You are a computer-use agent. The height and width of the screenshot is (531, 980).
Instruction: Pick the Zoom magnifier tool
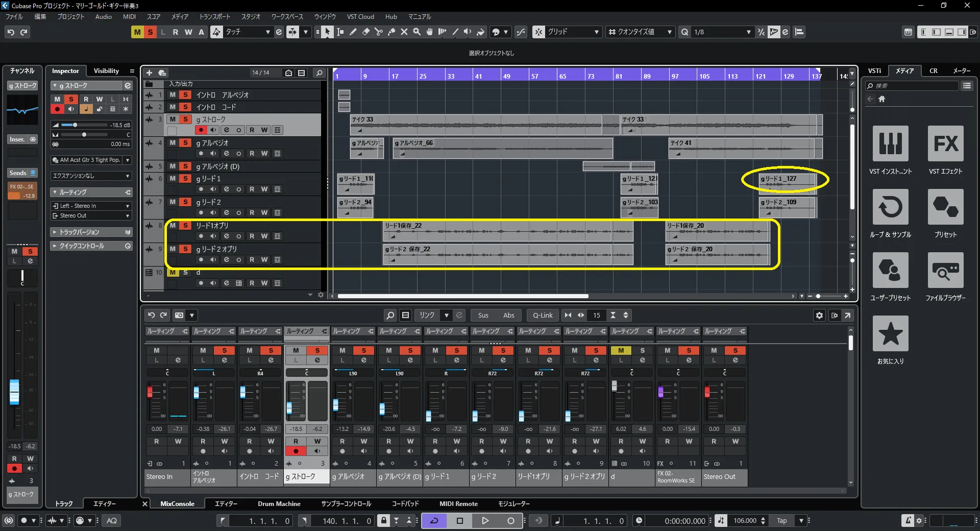click(416, 32)
